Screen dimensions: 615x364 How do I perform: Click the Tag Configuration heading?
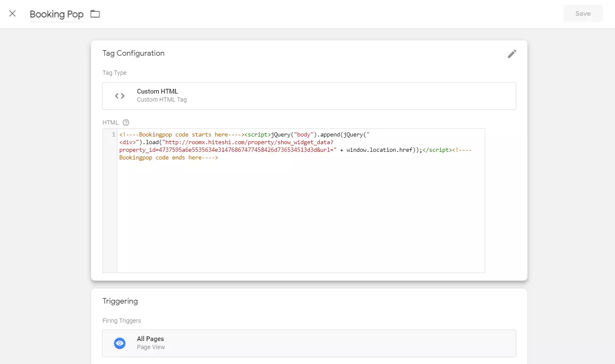click(x=134, y=53)
